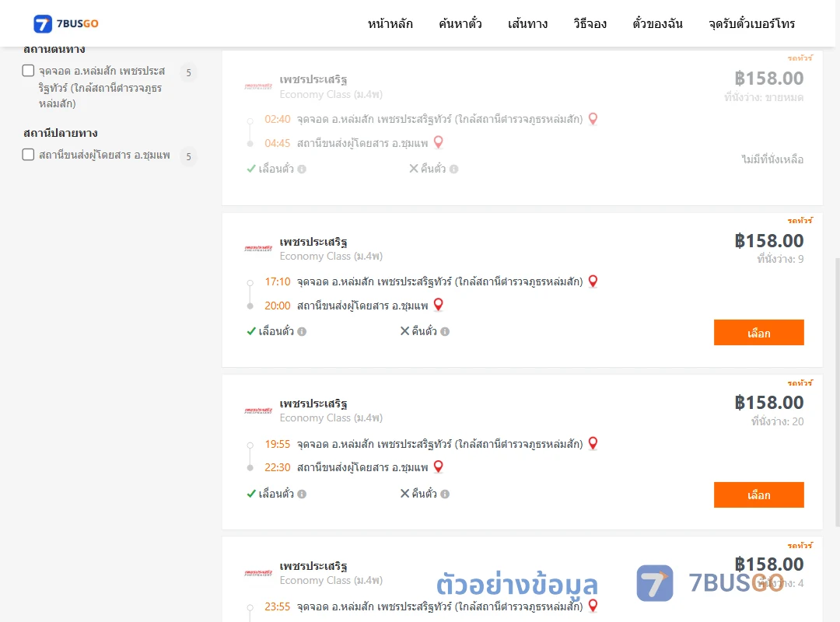Image resolution: width=840 pixels, height=622 pixels.
Task: Click the ฿158.00 price on 19:55 trip
Action: [769, 402]
